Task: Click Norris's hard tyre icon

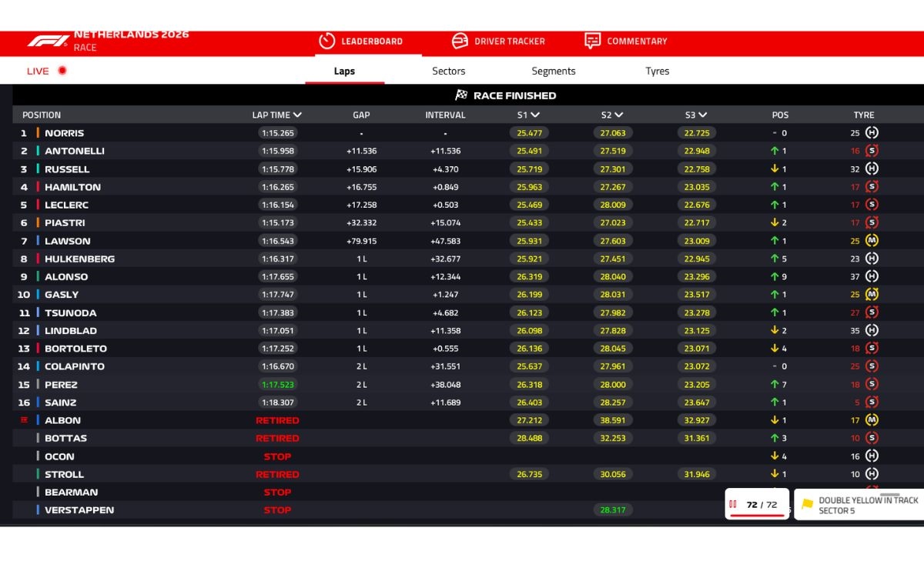Action: click(x=872, y=132)
